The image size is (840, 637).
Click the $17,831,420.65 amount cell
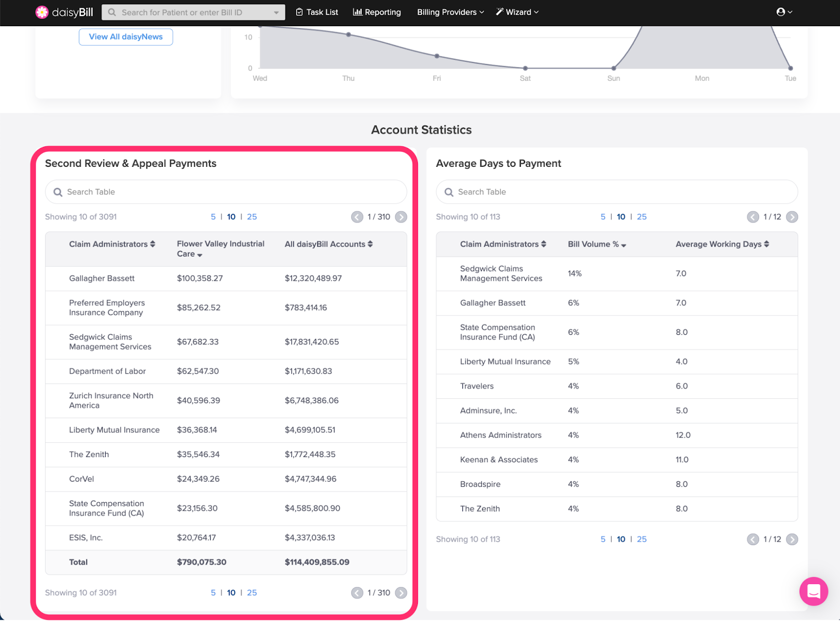tap(312, 342)
